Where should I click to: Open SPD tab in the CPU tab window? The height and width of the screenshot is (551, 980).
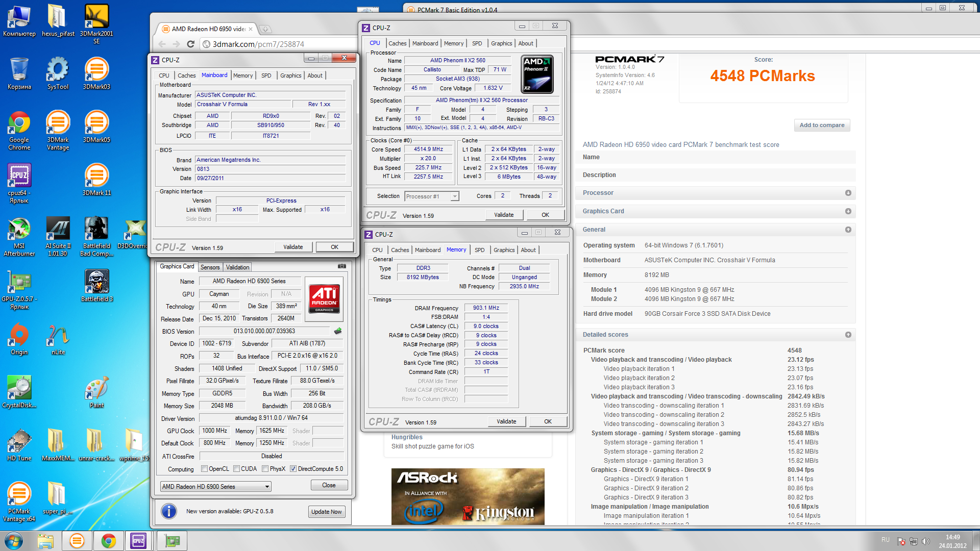[477, 43]
